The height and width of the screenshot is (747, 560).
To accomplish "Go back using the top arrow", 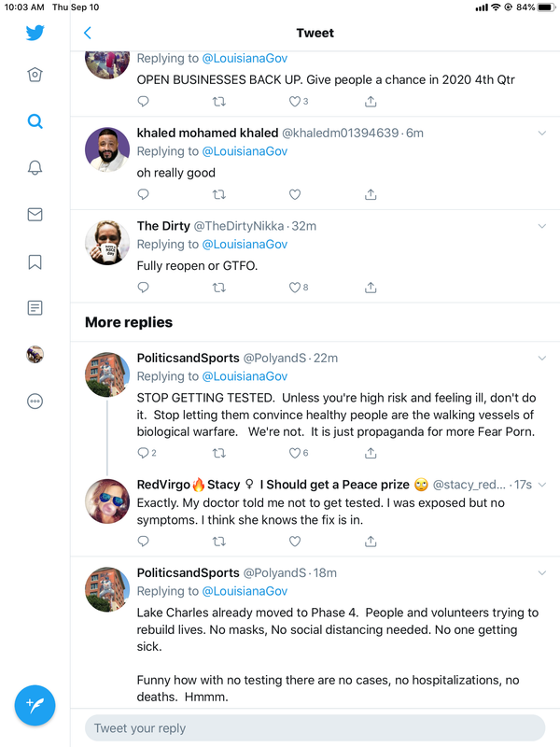I will point(88,33).
